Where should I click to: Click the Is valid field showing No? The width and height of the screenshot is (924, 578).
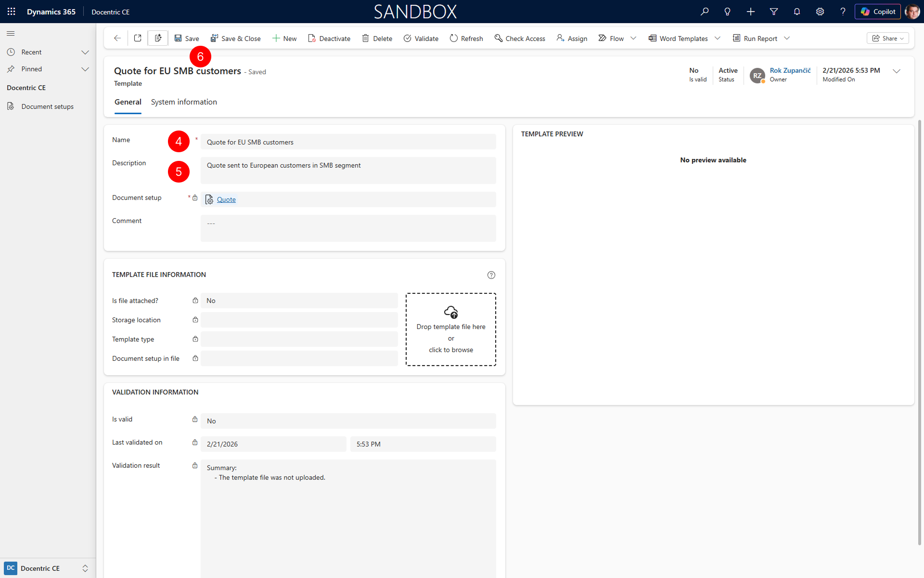click(348, 421)
